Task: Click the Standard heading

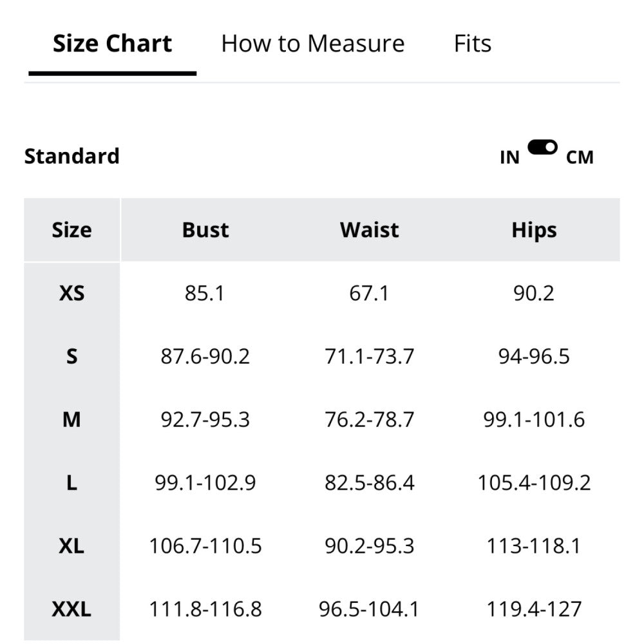Action: coord(71,156)
